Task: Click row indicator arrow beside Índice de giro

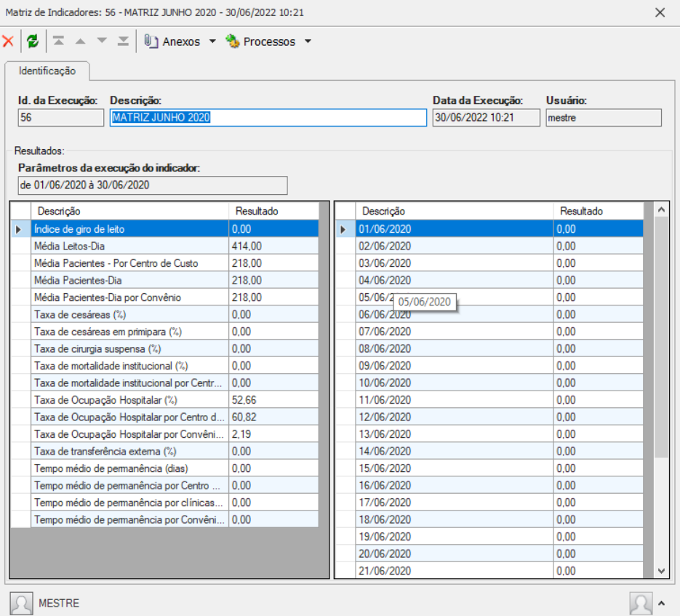Action: (x=19, y=229)
